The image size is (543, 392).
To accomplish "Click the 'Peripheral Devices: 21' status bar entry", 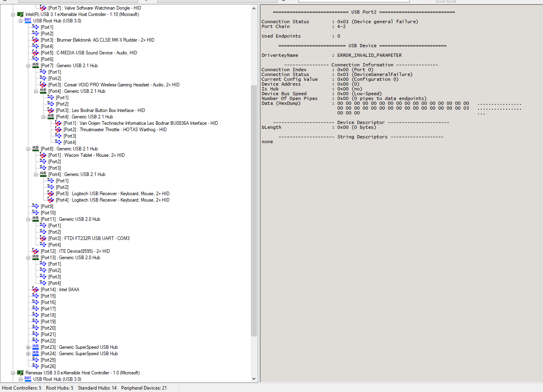I will (x=144, y=388).
